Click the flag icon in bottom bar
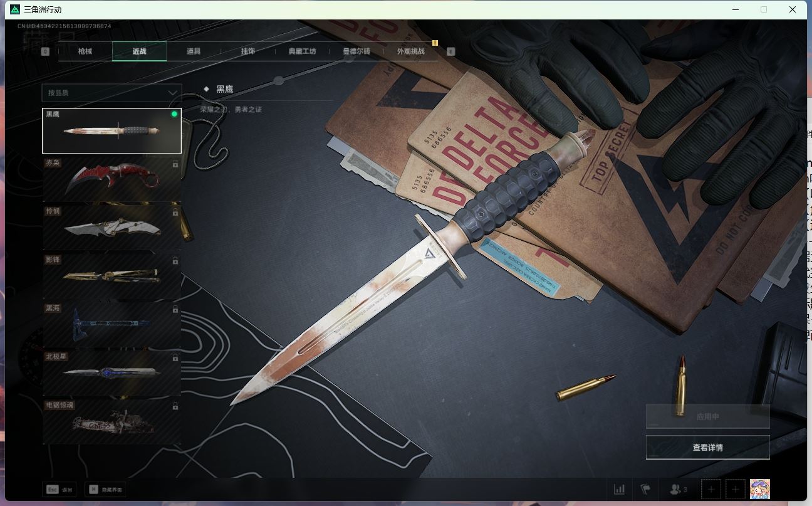Image resolution: width=812 pixels, height=506 pixels. [645, 489]
